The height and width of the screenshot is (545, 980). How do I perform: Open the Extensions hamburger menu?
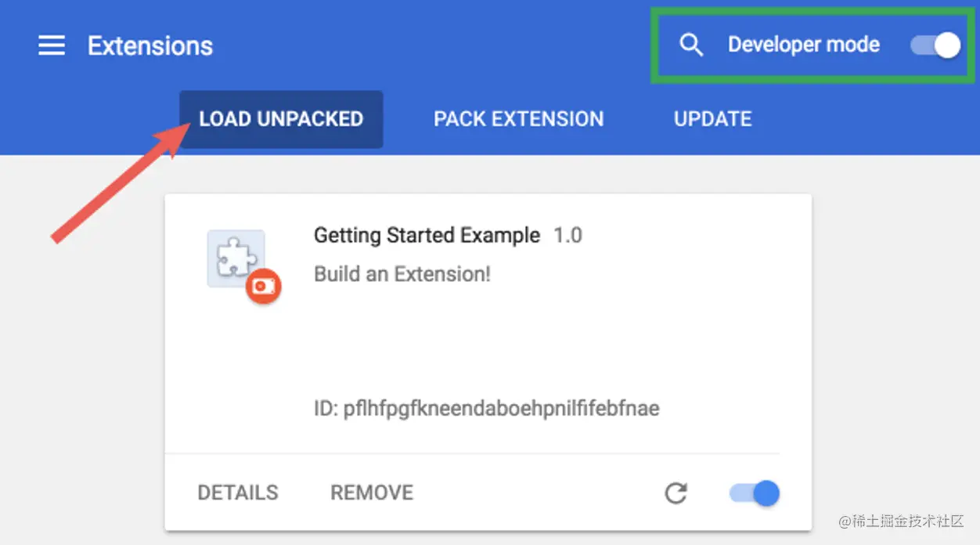click(50, 45)
